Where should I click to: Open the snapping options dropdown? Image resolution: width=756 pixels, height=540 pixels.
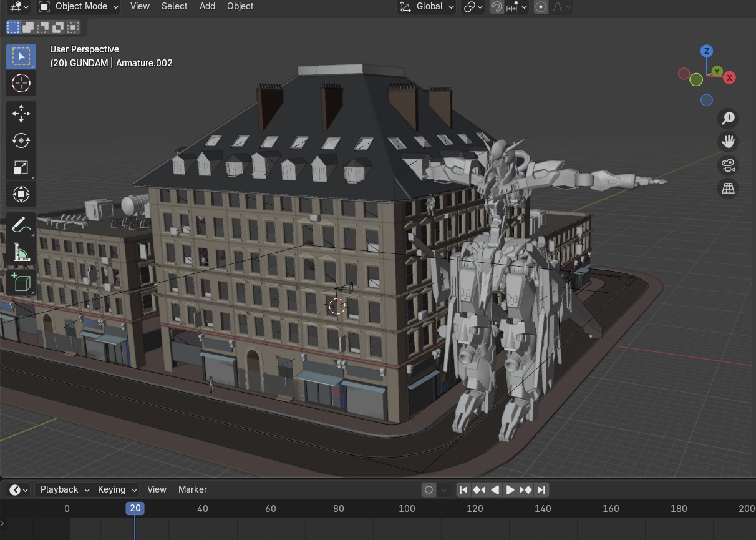tap(517, 7)
